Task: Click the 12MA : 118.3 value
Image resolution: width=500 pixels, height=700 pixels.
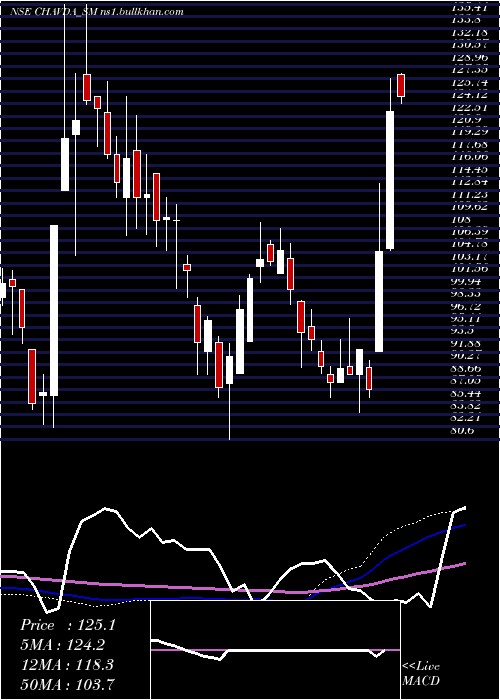Action: pos(67,664)
